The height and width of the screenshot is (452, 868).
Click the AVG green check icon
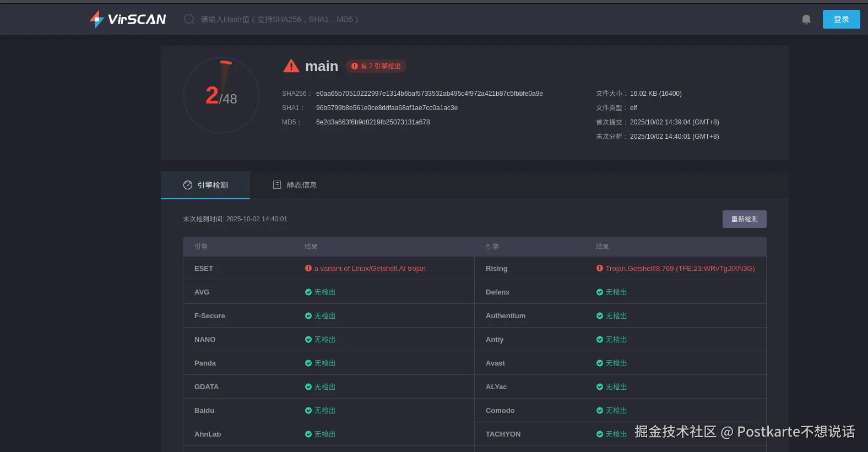pyautogui.click(x=308, y=292)
